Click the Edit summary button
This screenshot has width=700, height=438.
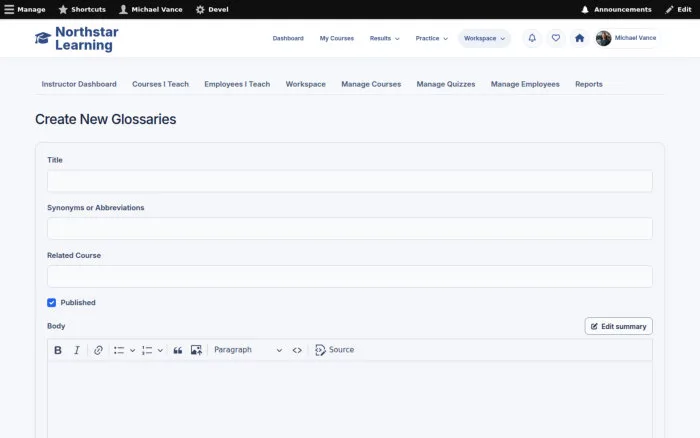coord(618,326)
